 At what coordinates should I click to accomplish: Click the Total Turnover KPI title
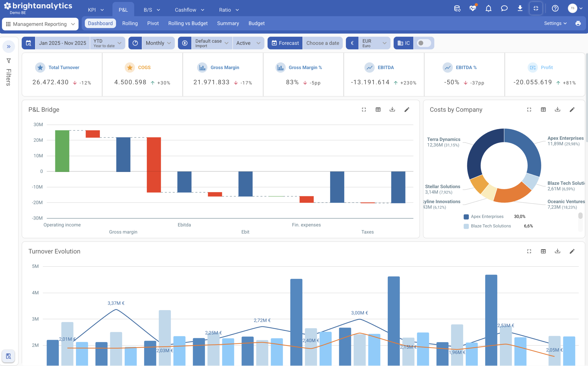point(64,68)
